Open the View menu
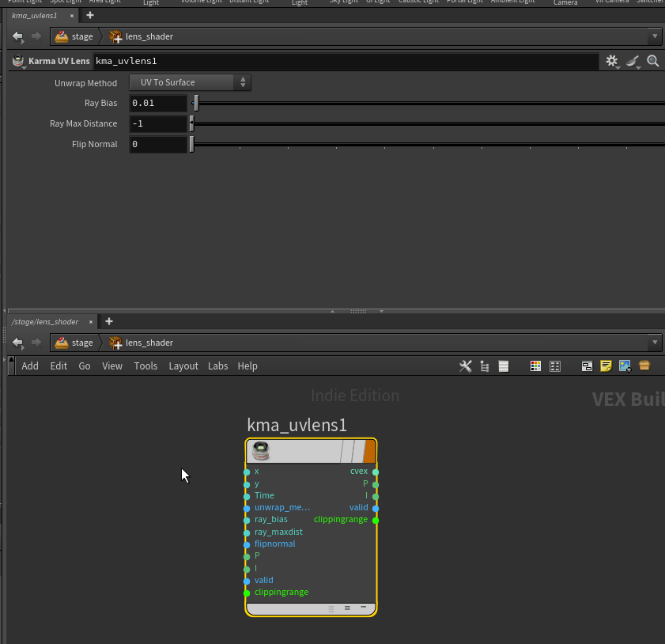665x644 pixels. 112,366
